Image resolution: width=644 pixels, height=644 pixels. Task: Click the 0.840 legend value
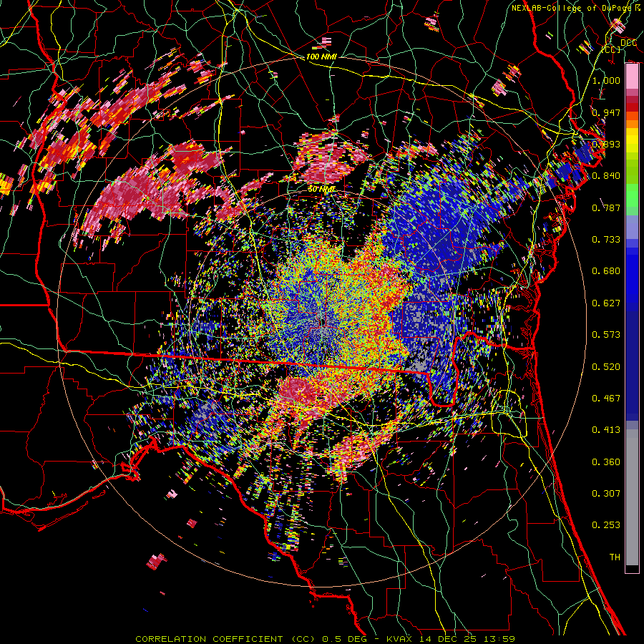point(606,176)
